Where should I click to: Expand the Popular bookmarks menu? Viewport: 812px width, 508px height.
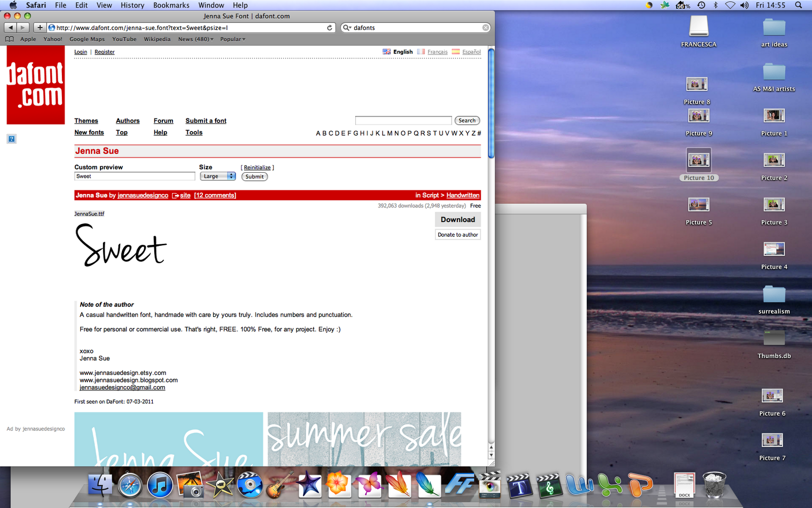232,39
